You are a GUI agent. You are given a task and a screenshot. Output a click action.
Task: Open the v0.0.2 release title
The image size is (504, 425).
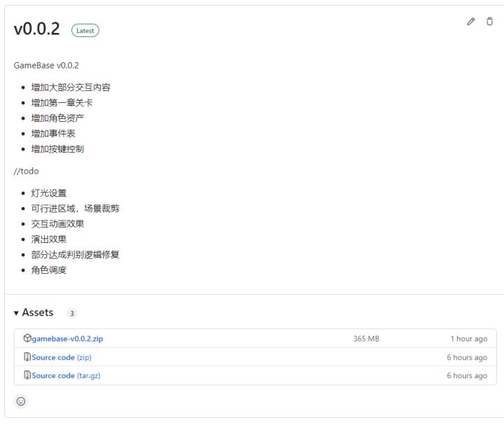[x=36, y=29]
